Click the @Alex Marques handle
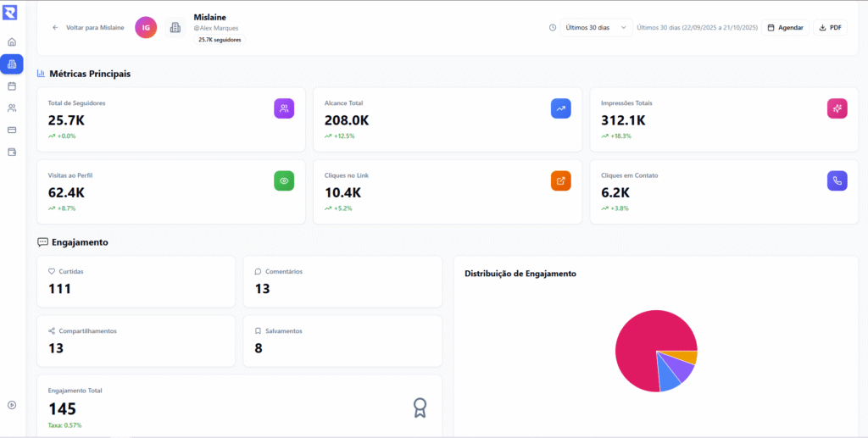 point(216,28)
